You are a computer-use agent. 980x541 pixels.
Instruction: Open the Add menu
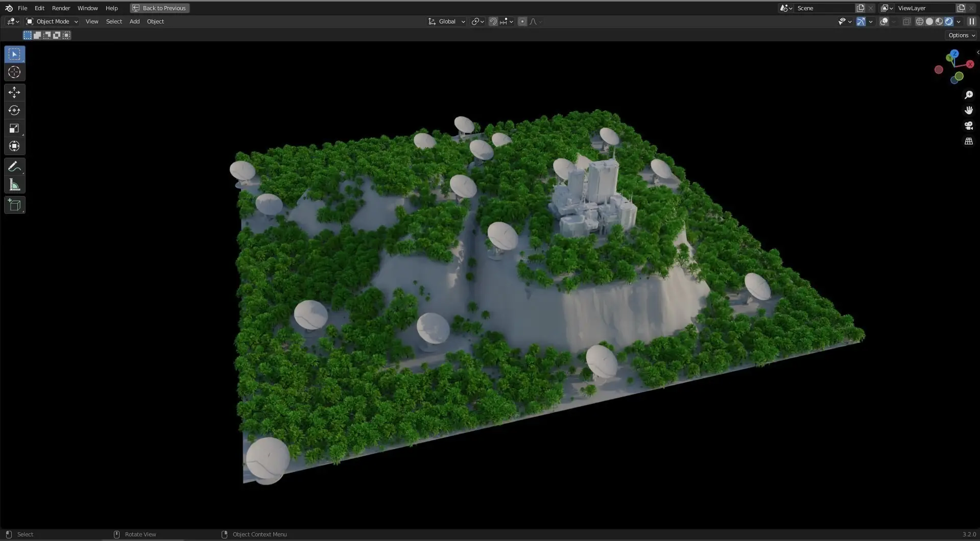134,21
